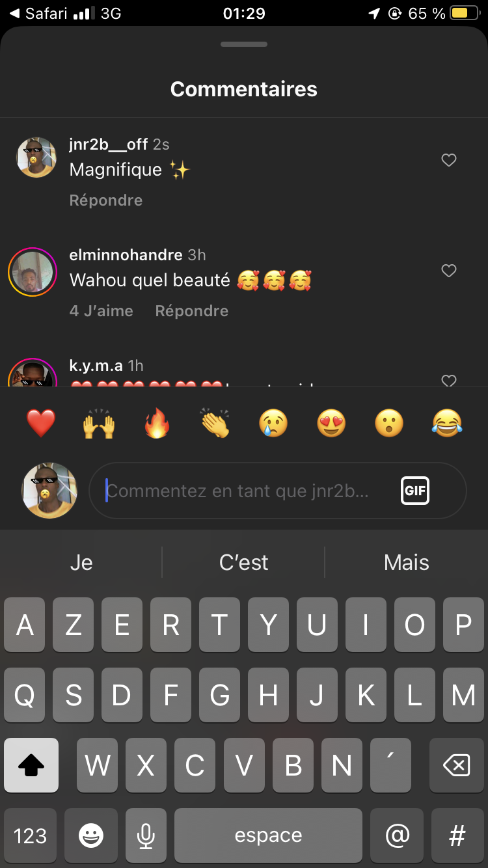The height and width of the screenshot is (868, 488).
Task: Tap Répondre under elminnohandre's comment
Action: pos(192,311)
